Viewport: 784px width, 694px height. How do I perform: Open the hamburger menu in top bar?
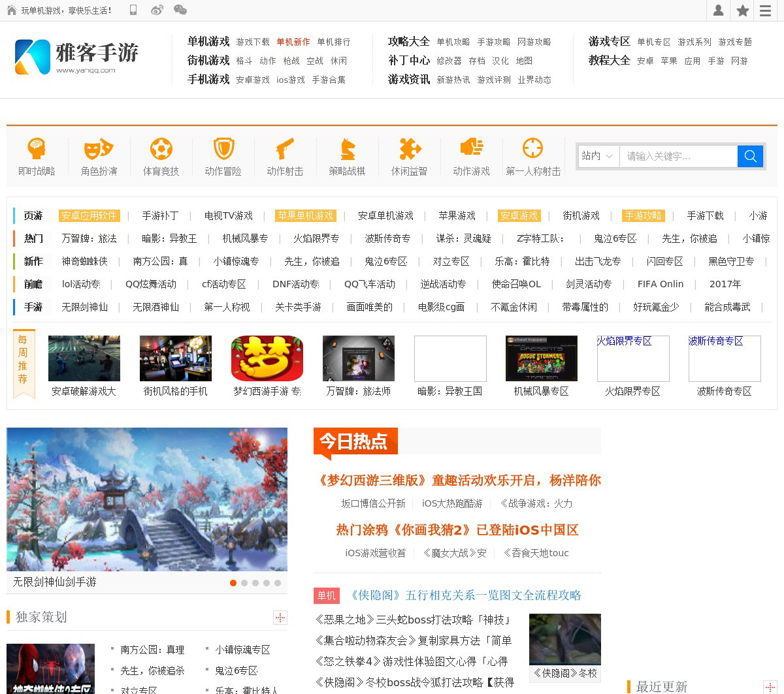(x=766, y=10)
